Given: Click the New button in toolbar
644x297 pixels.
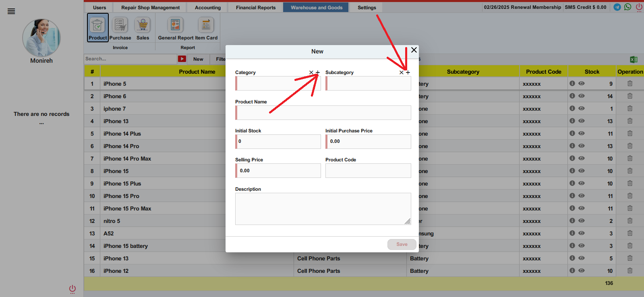Looking at the screenshot, I should pos(198,59).
